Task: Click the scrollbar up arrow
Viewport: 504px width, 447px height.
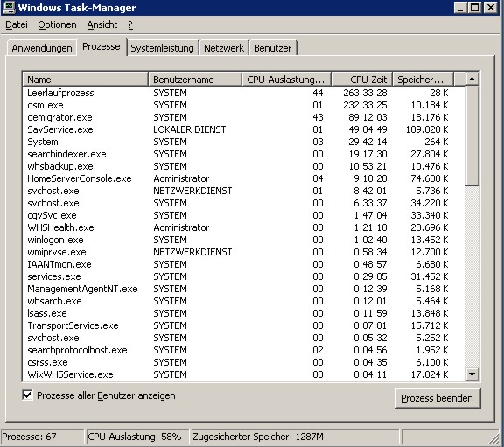Action: click(x=472, y=79)
